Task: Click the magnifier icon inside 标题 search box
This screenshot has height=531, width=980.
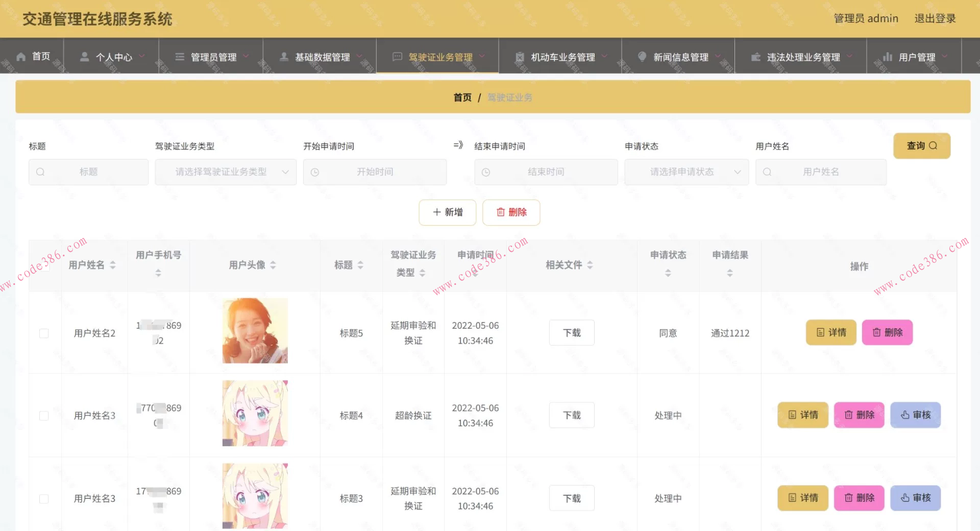Action: (41, 172)
